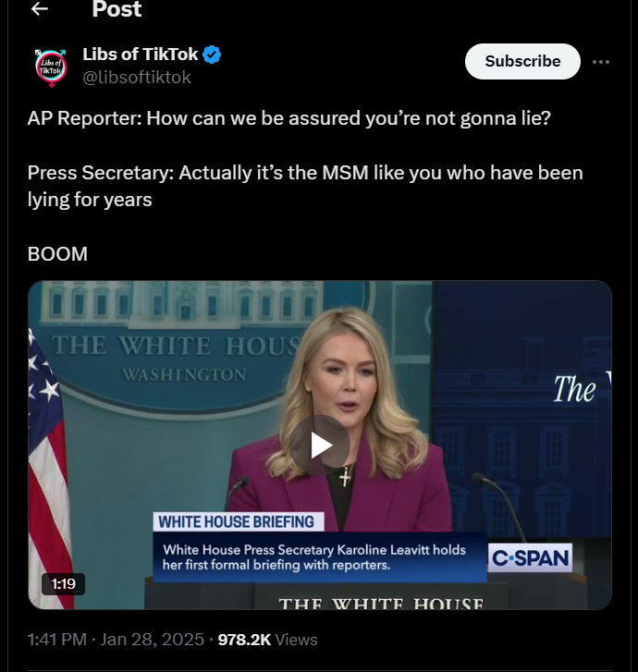Visit the @libsoftiktok handle link
The image size is (638, 672).
(136, 78)
